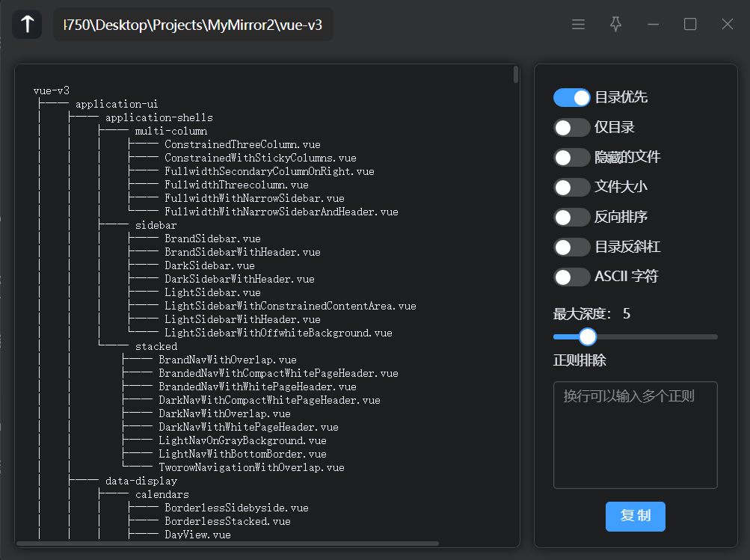Click the directory path field in title bar
The width and height of the screenshot is (750, 560).
pyautogui.click(x=193, y=25)
